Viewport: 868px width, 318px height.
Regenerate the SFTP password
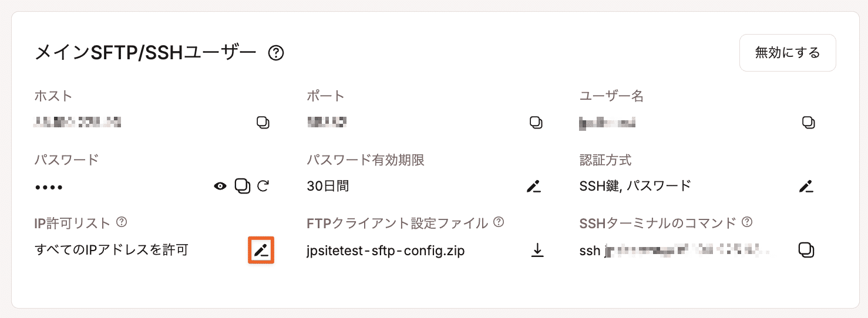tap(263, 186)
